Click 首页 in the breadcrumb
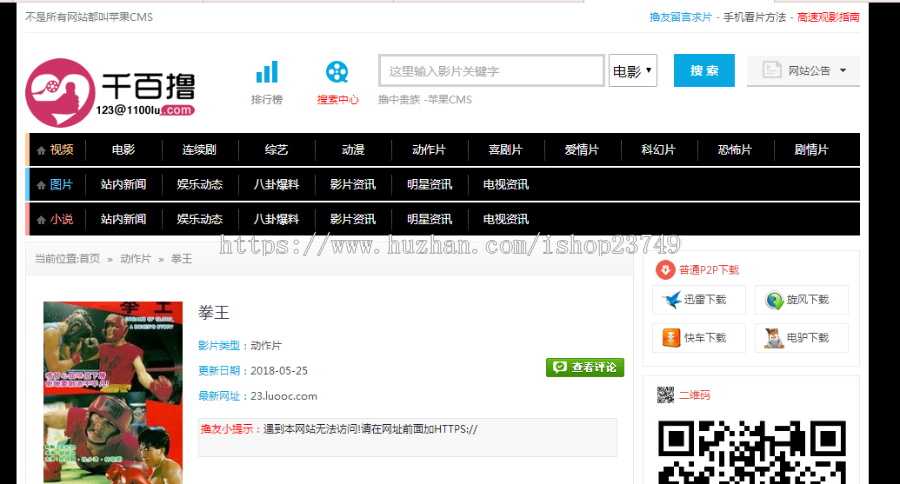 90,259
